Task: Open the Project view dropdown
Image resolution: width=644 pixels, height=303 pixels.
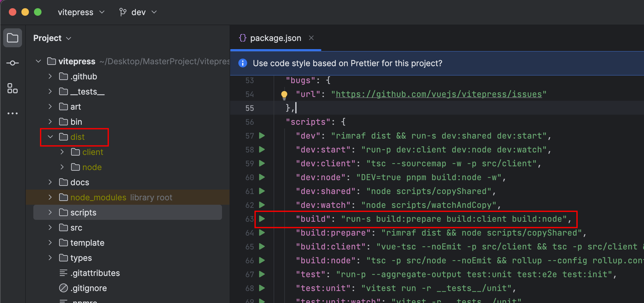Action: pos(52,38)
